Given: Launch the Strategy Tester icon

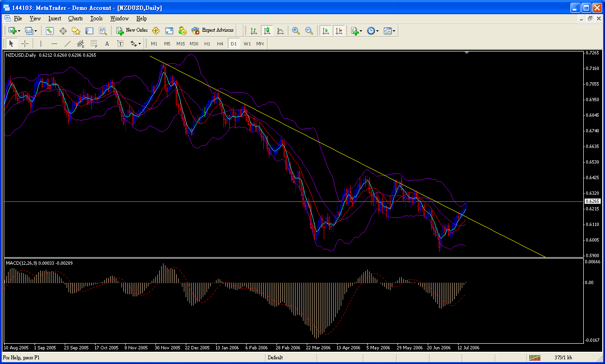Looking at the screenshot, I should point(103,31).
